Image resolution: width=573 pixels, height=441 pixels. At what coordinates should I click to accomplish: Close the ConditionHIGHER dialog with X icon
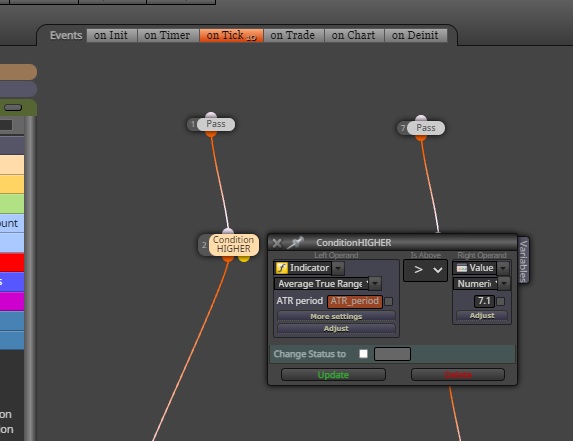coord(277,243)
